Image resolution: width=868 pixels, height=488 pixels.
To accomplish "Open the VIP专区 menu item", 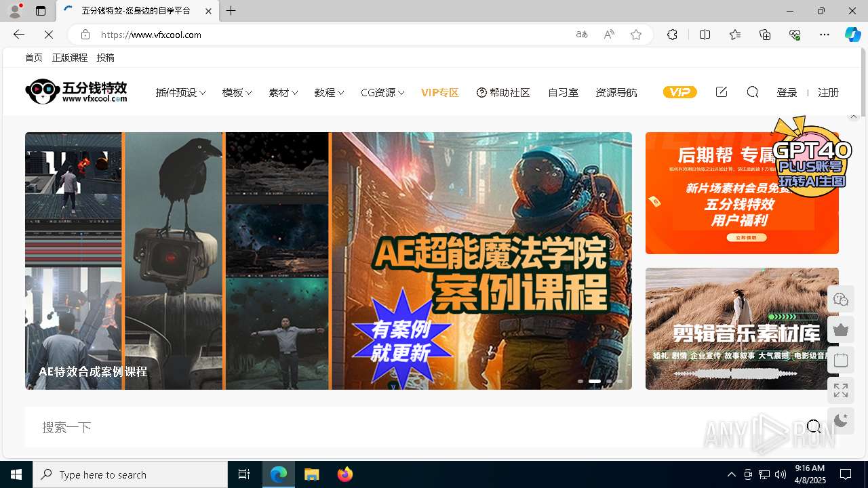I will coord(440,93).
